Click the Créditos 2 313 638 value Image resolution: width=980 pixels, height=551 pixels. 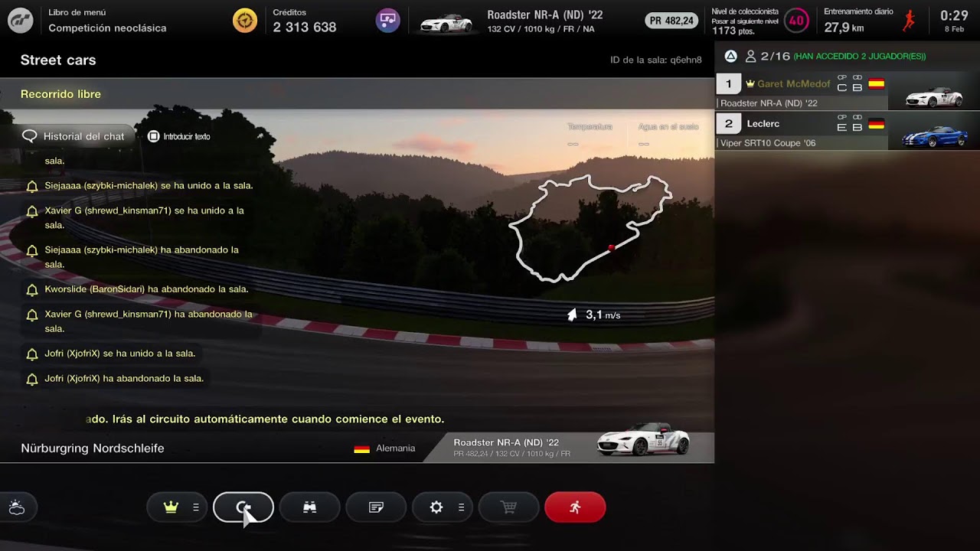pyautogui.click(x=305, y=28)
